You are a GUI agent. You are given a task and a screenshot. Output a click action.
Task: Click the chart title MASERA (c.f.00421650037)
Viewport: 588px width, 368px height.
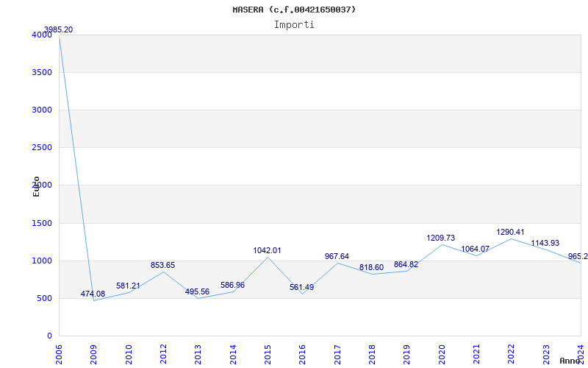(x=294, y=10)
